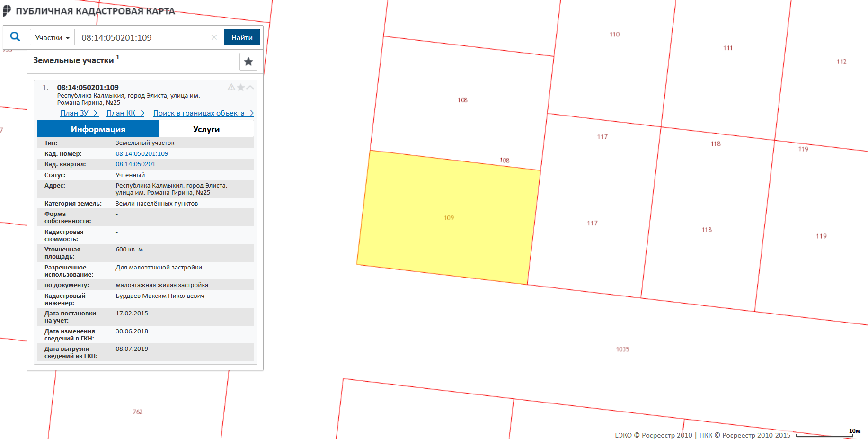Click Поиск в границах объекта link
The width and height of the screenshot is (868, 439).
pyautogui.click(x=204, y=113)
